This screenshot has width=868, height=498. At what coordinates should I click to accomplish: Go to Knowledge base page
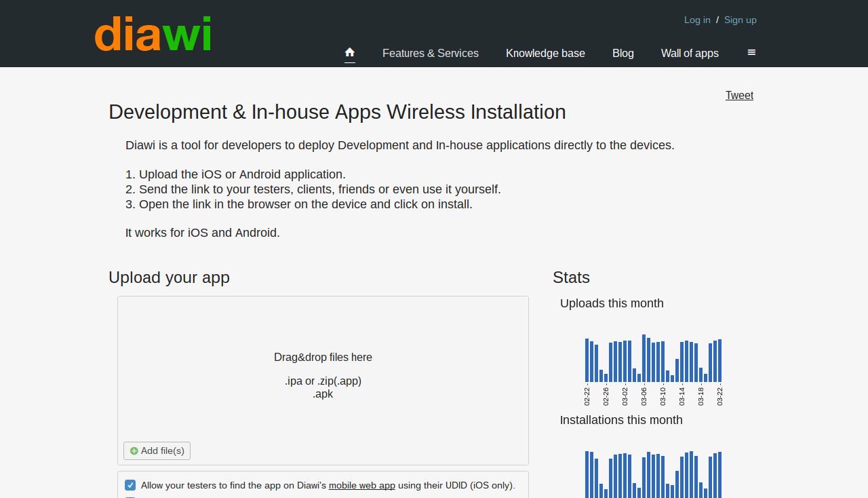[x=545, y=53]
